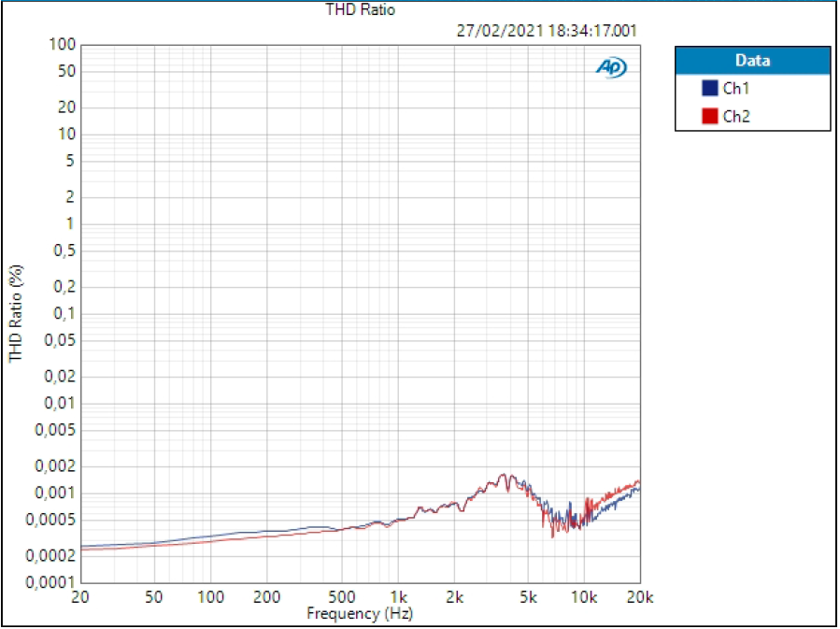Click the AP logo in graph corner

click(611, 67)
